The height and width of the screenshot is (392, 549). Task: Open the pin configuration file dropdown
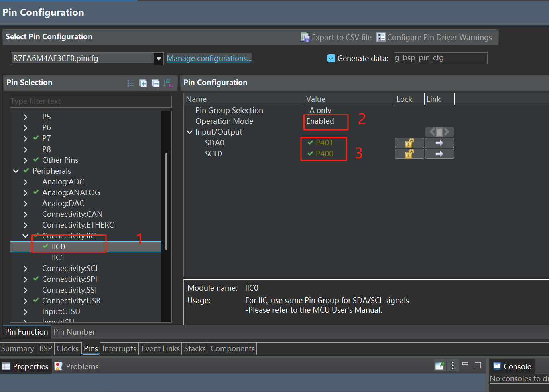159,58
